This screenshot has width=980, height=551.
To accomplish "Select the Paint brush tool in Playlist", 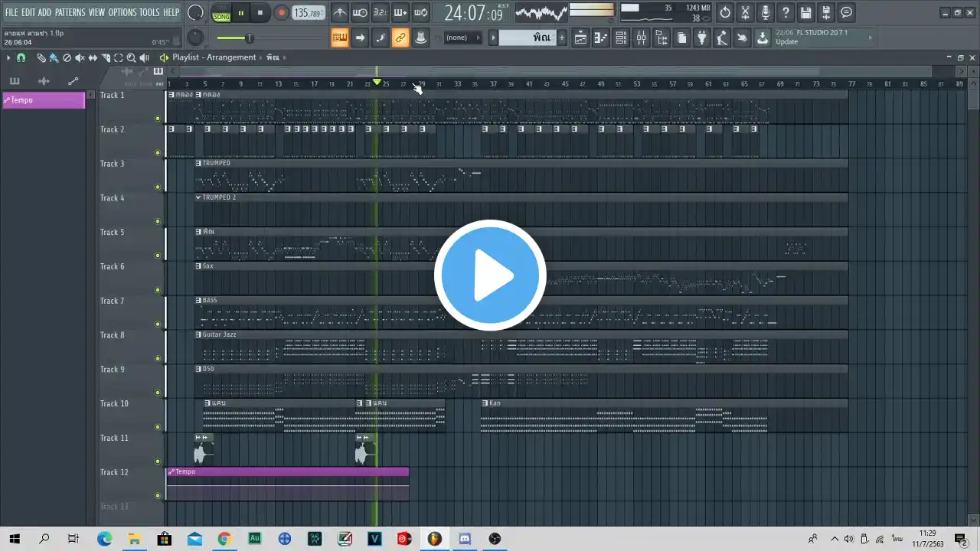I will 54,58.
